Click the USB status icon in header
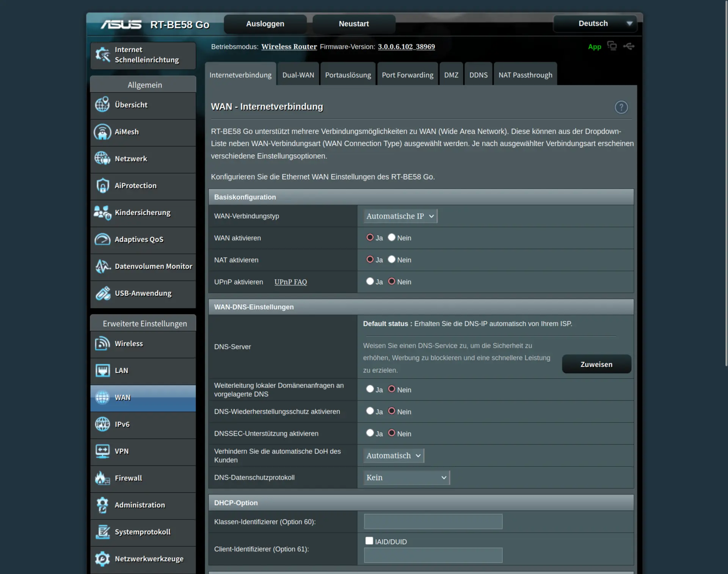 629,46
